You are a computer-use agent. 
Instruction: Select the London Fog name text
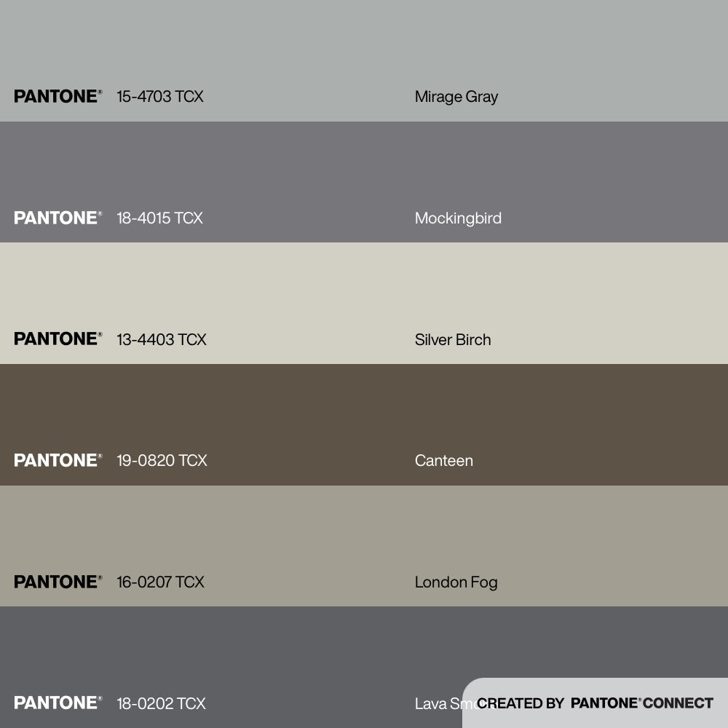tap(456, 582)
